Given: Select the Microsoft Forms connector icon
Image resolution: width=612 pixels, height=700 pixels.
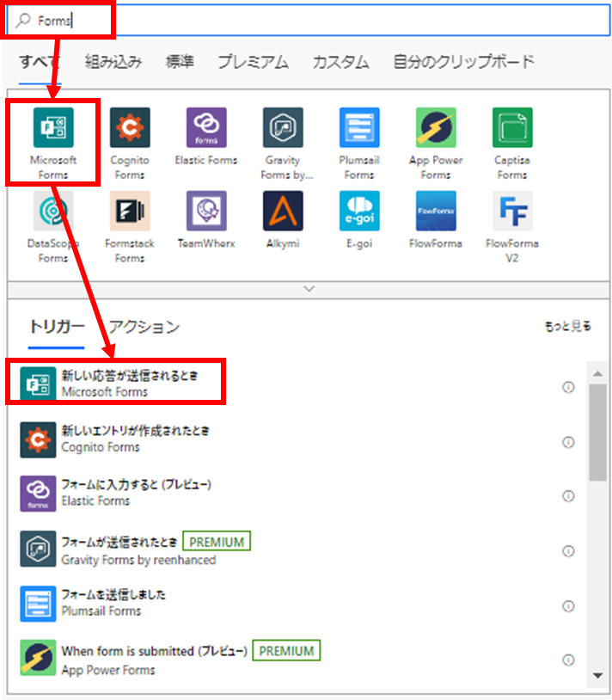Looking at the screenshot, I should click(x=53, y=127).
